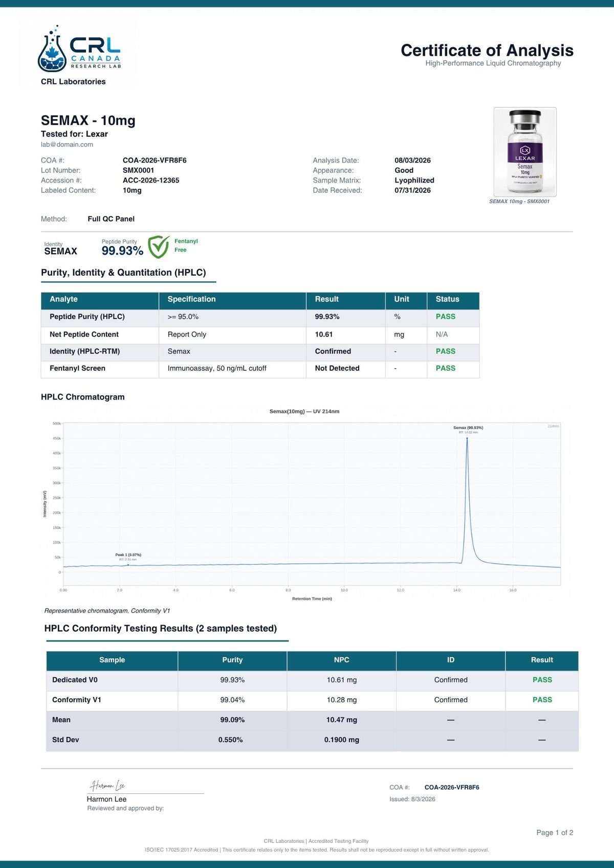Select the Certificate of Analysis title

487,50
